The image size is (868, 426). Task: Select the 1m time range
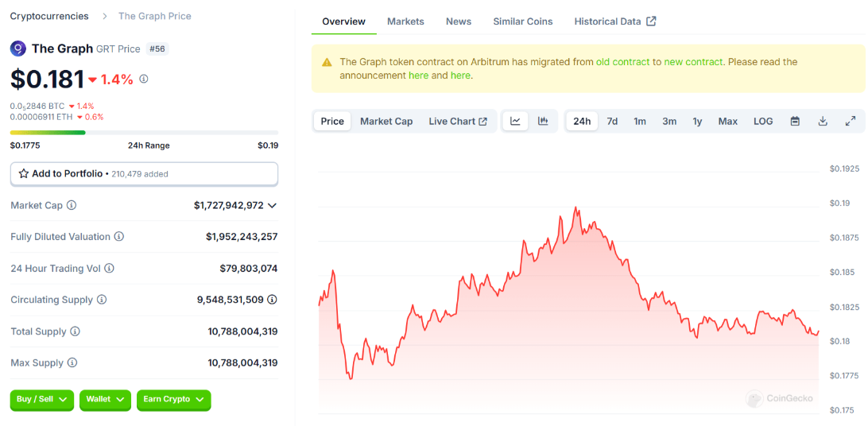click(640, 121)
